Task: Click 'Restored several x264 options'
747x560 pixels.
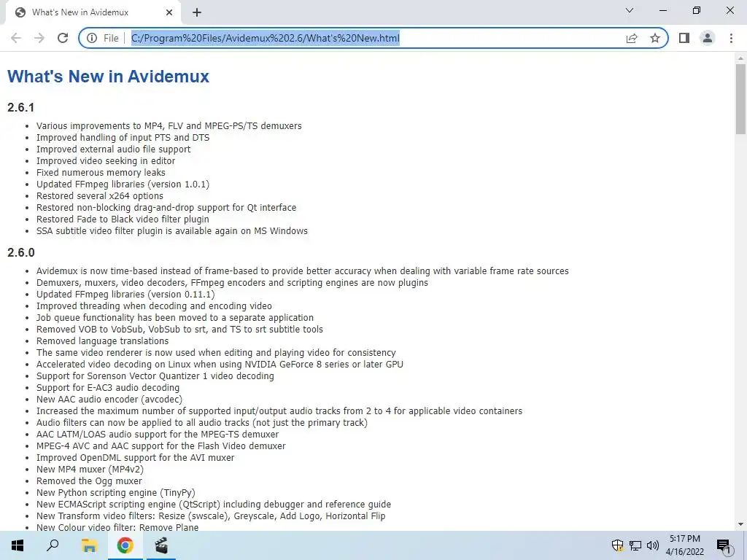Action: pos(99,195)
